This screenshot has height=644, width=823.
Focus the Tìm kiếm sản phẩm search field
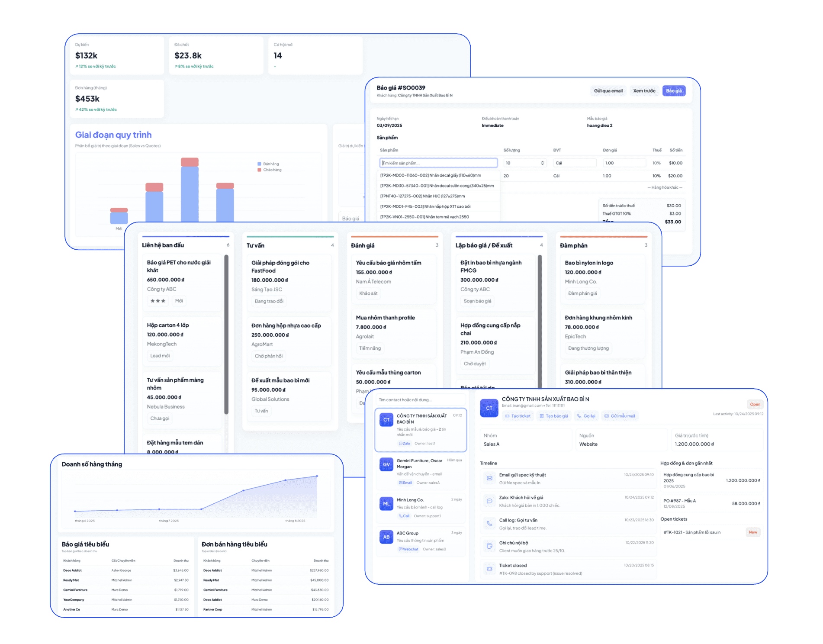[438, 163]
